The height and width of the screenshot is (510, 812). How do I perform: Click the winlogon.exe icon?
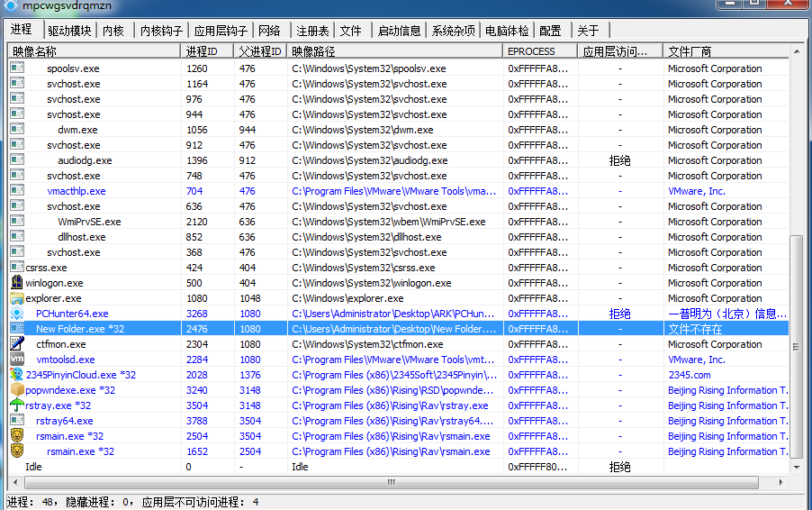click(17, 282)
